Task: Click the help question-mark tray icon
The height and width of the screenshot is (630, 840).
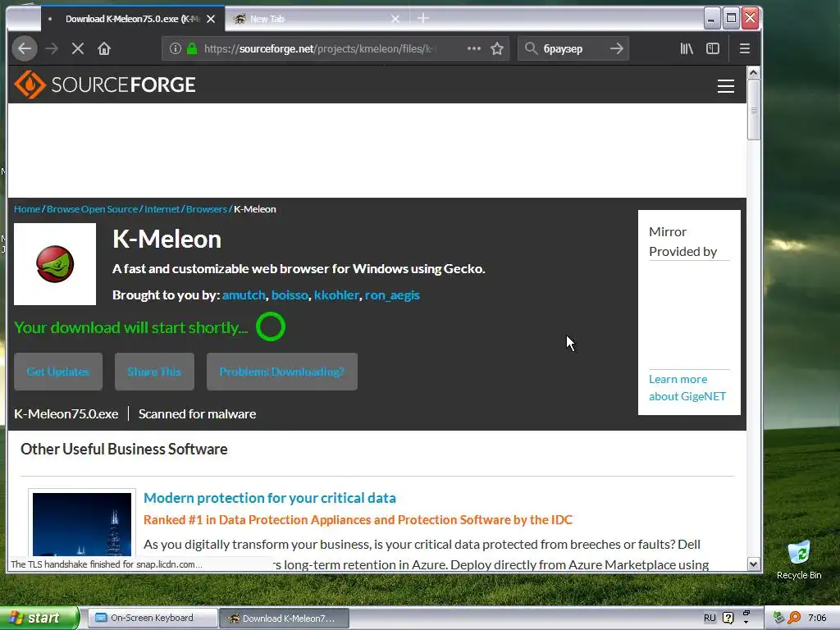Action: pyautogui.click(x=728, y=619)
